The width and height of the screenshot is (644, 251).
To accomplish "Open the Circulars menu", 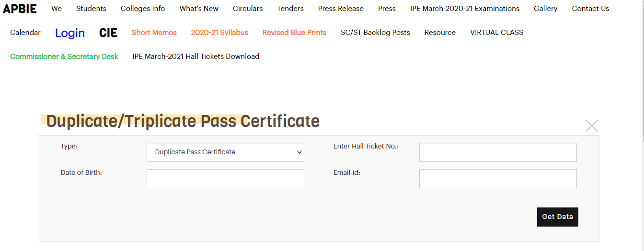I will pyautogui.click(x=248, y=9).
